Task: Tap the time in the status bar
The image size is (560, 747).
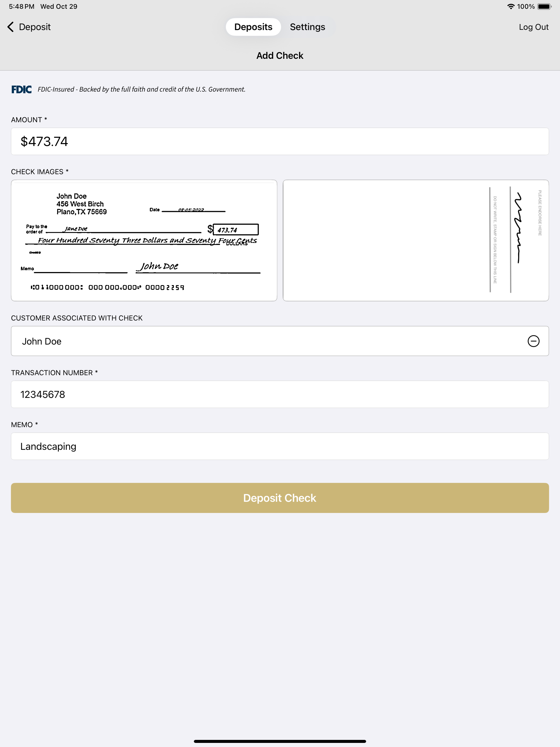Action: (x=22, y=6)
